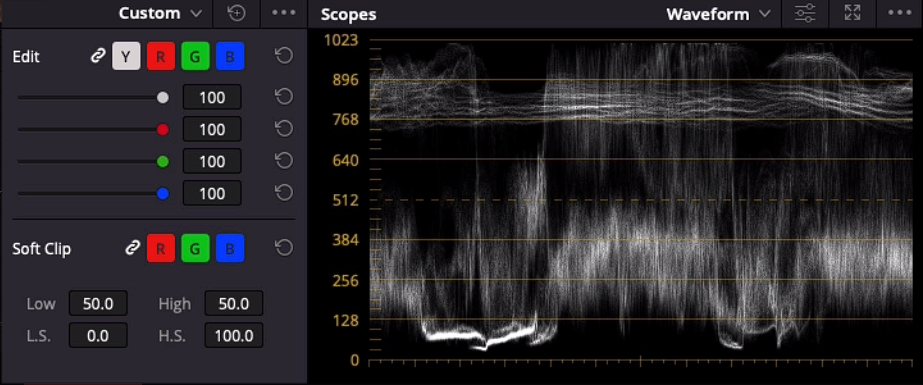Open the scopes panel options menu
The image size is (923, 385).
(x=899, y=14)
